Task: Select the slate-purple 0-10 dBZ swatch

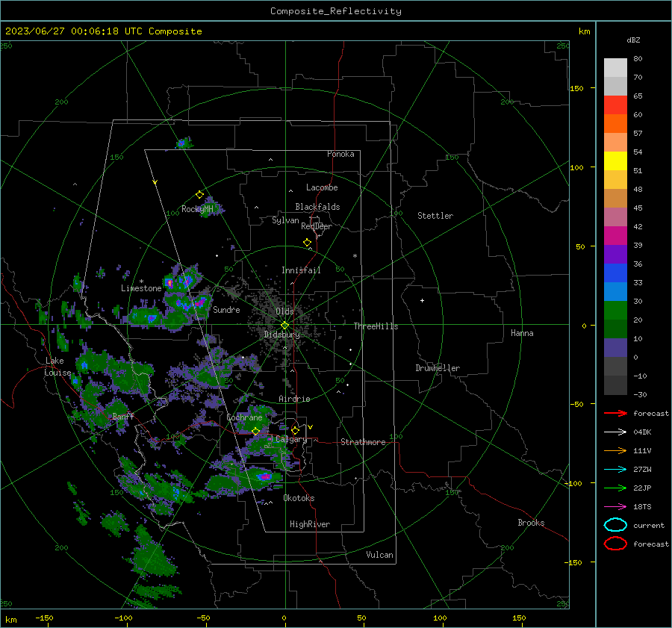Action: (x=615, y=348)
